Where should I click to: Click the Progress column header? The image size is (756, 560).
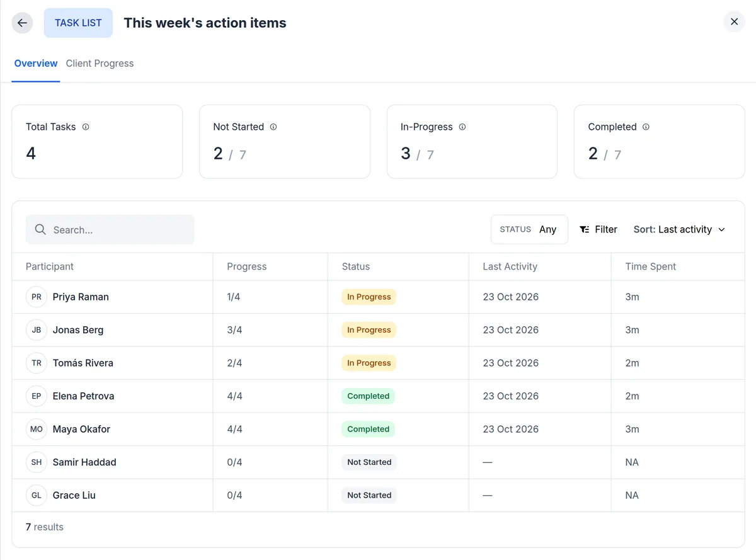(x=247, y=266)
